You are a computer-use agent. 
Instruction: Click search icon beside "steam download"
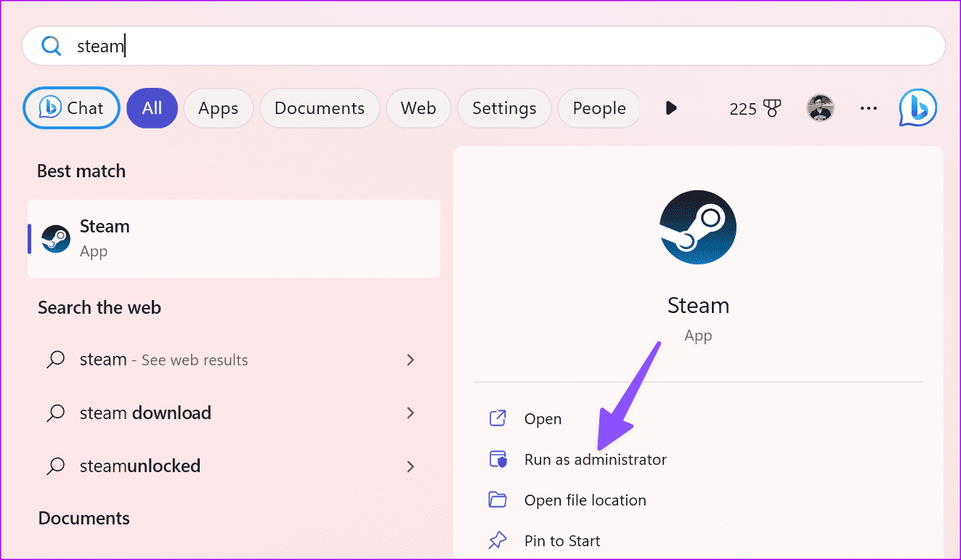coord(55,413)
